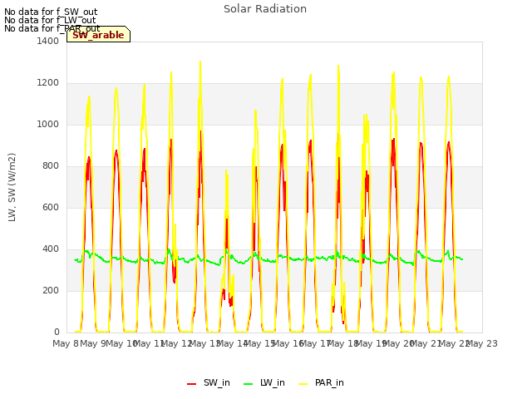This screenshot has height=399, width=532.
Task: Click the Solar Radiation chart title
Action: pyautogui.click(x=265, y=9)
